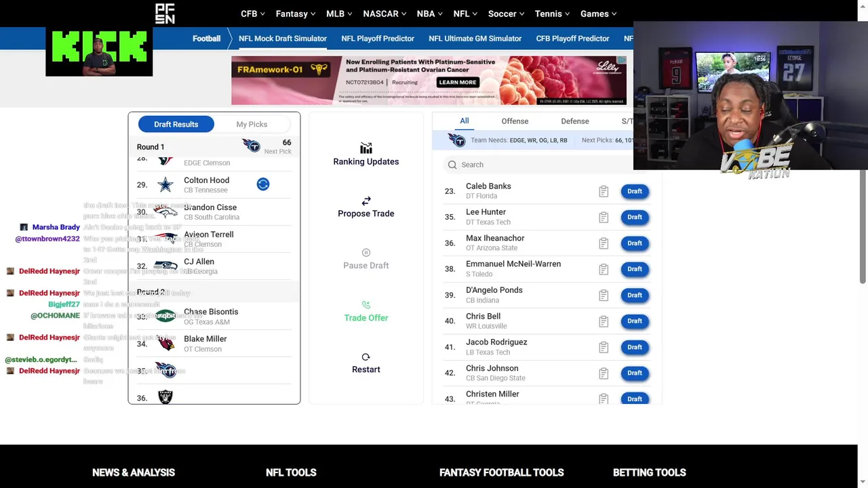
Task: Draft Caleb Banks
Action: click(x=635, y=191)
